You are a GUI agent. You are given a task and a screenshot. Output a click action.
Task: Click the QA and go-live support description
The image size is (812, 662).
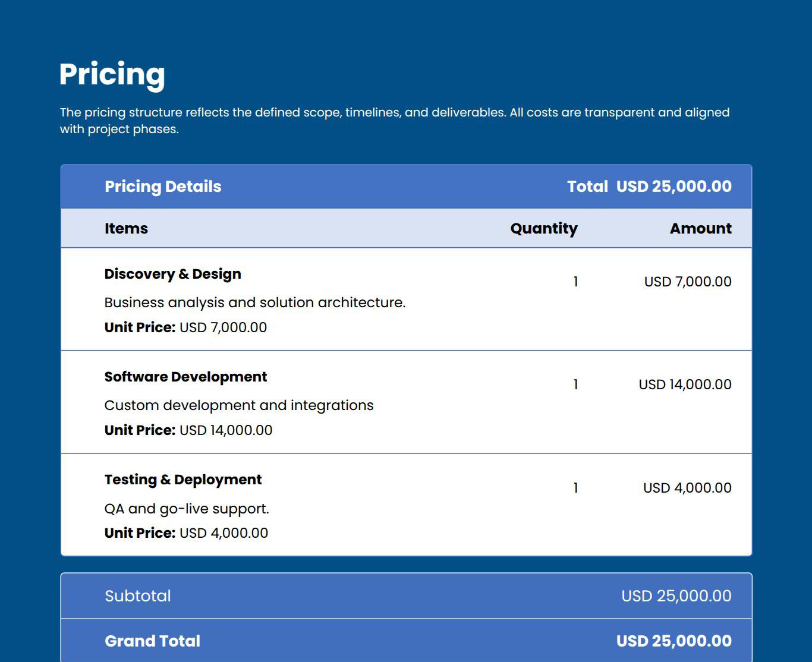pos(187,509)
